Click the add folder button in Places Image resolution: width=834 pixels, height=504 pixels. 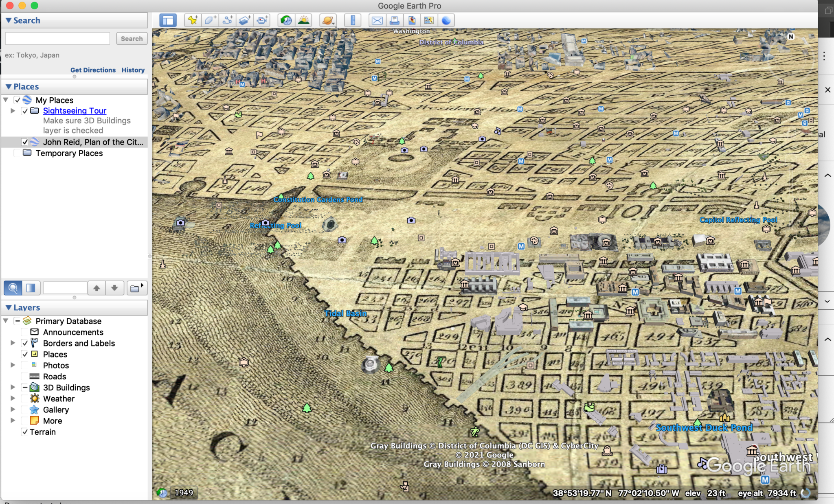[x=136, y=288]
